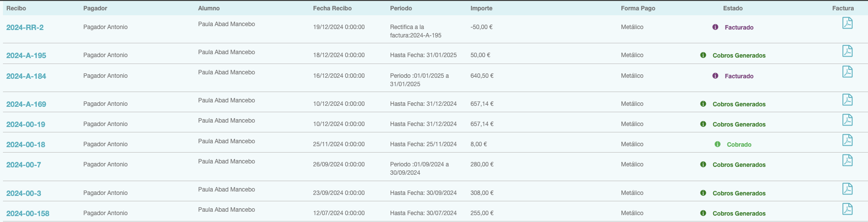Open PDF icon for receipt 2024-A-184
Image resolution: width=868 pixels, height=222 pixels.
pyautogui.click(x=847, y=72)
